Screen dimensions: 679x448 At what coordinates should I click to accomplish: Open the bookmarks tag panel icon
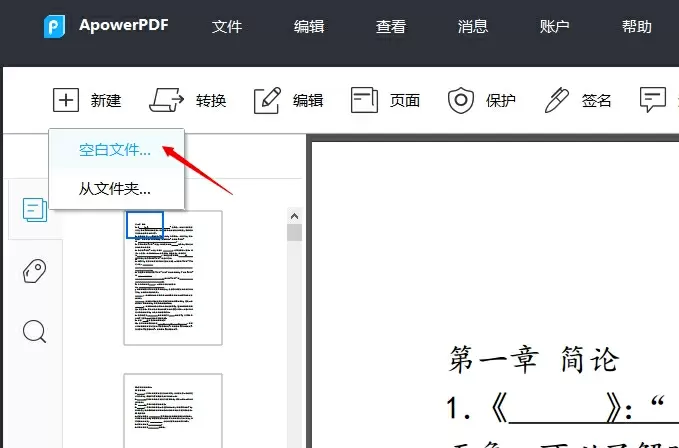click(35, 271)
